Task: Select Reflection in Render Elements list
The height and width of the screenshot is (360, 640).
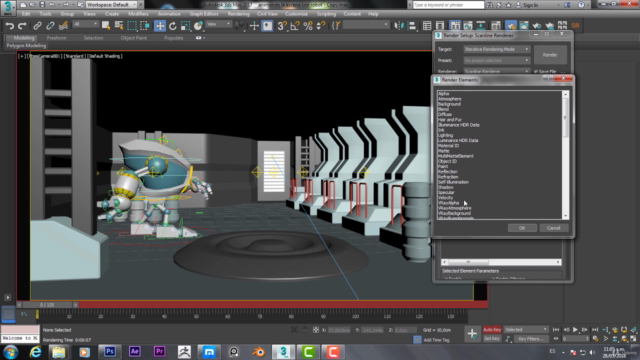Action: click(x=447, y=171)
